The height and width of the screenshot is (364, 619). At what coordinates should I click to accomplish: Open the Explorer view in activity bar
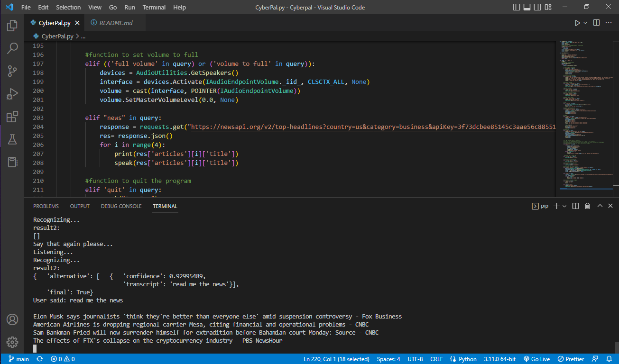(12, 26)
